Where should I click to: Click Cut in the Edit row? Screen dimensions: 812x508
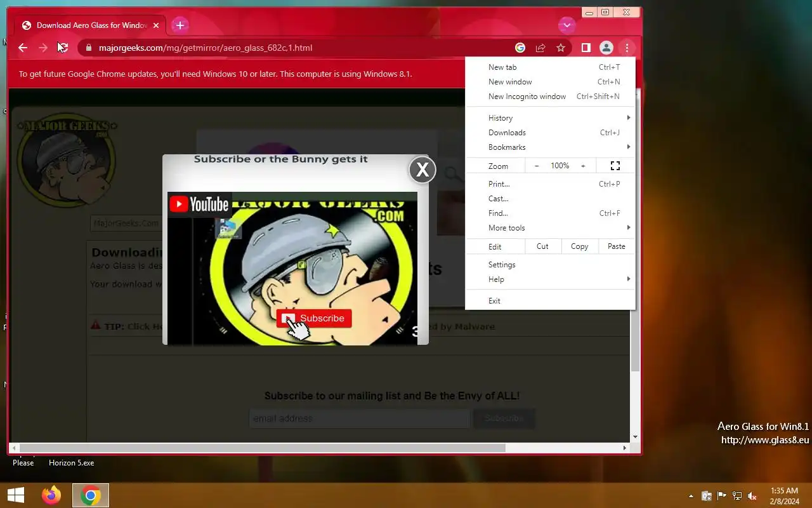[542, 246]
